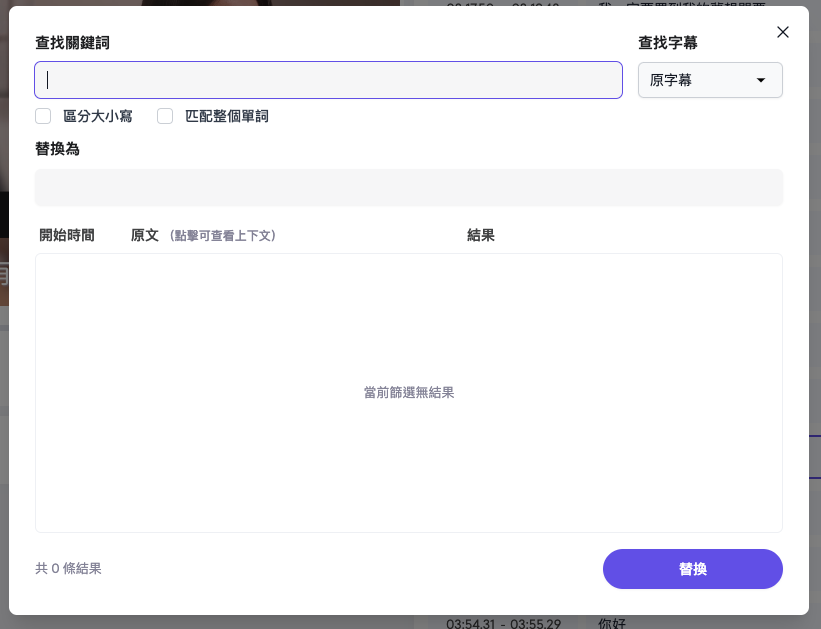Toggle case sensitivity via 區分大小寫 label
This screenshot has width=821, height=629.
pyautogui.click(x=98, y=116)
